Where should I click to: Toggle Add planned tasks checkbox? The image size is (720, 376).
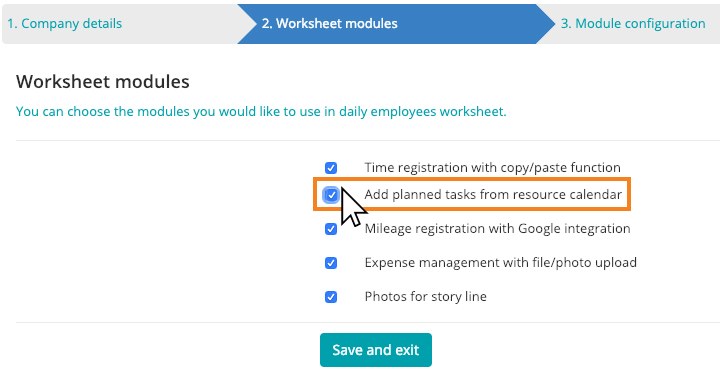point(331,195)
